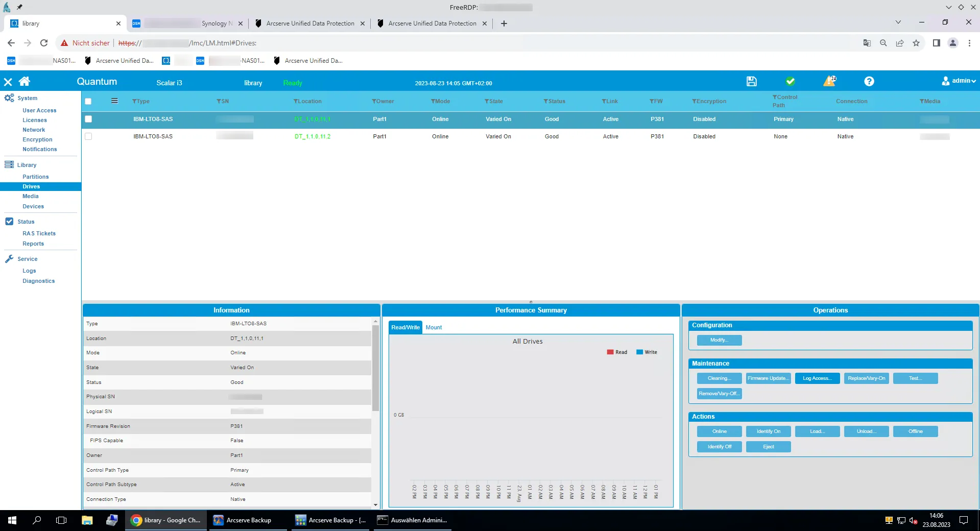Check the first IBM-LTO8-SAS drive checkbox
980x531 pixels.
(x=88, y=119)
